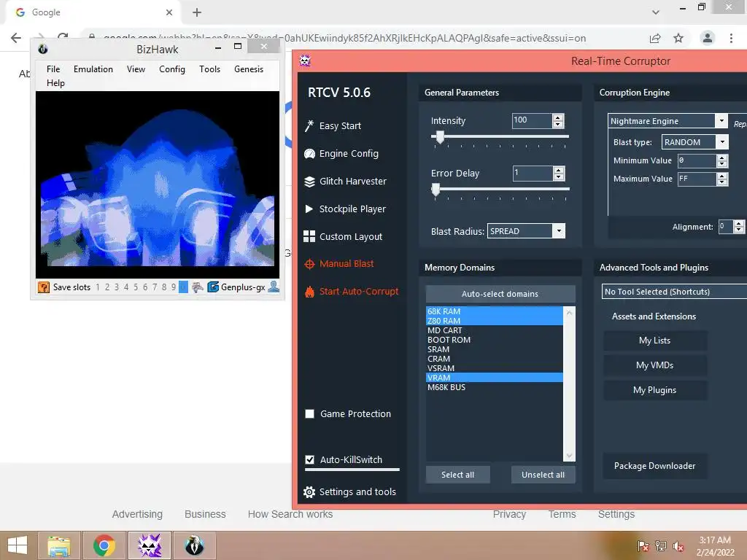Toggle VRAM memory domain
Screen dimensions: 747x560
(494, 378)
